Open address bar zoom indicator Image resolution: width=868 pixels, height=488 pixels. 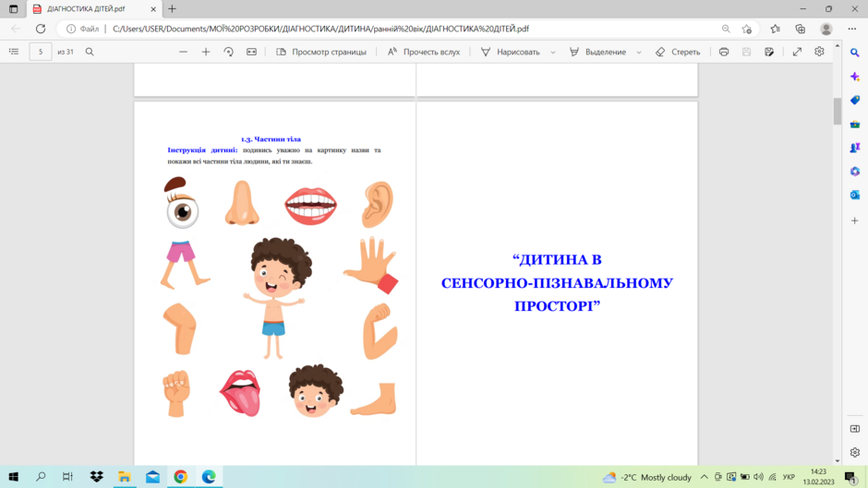[x=726, y=29]
